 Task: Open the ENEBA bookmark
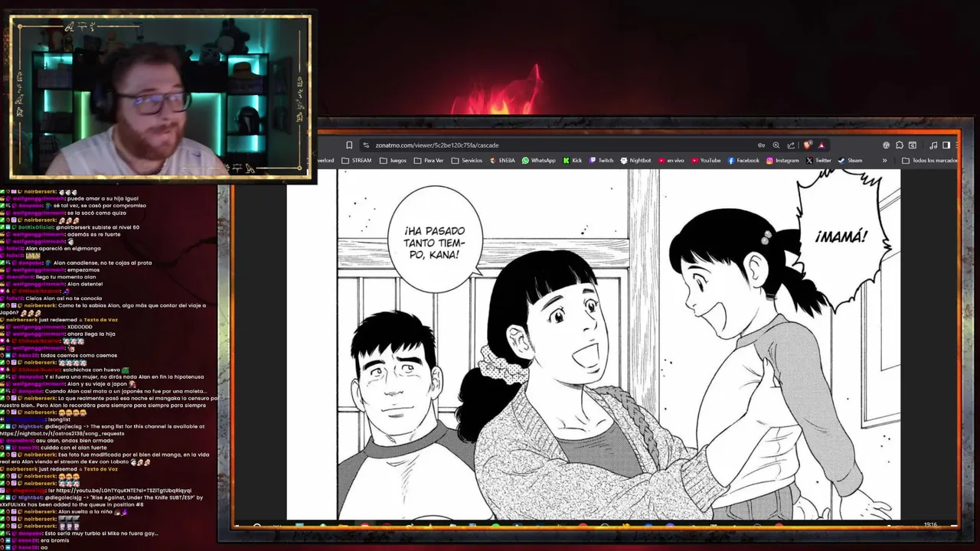tap(502, 161)
